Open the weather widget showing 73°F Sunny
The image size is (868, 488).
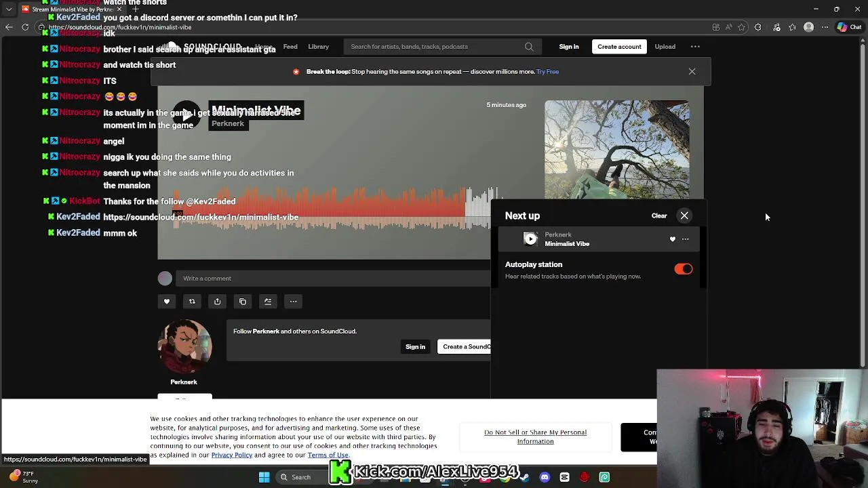click(23, 477)
